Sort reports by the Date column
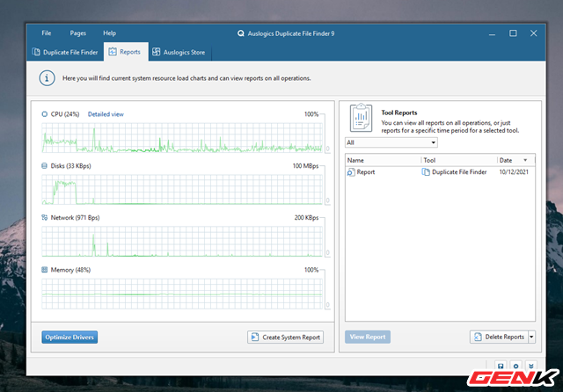 [x=516, y=160]
